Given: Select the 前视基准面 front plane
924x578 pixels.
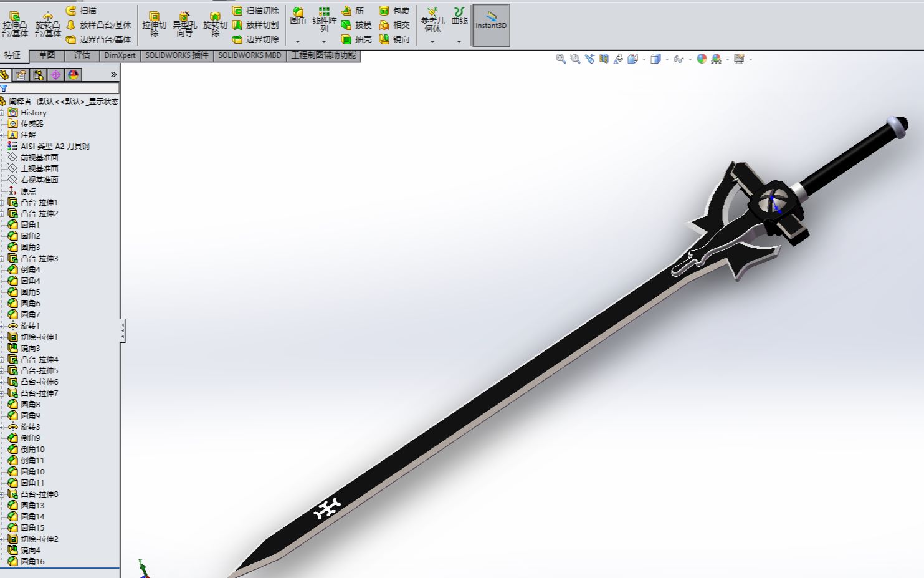Looking at the screenshot, I should pyautogui.click(x=33, y=158).
